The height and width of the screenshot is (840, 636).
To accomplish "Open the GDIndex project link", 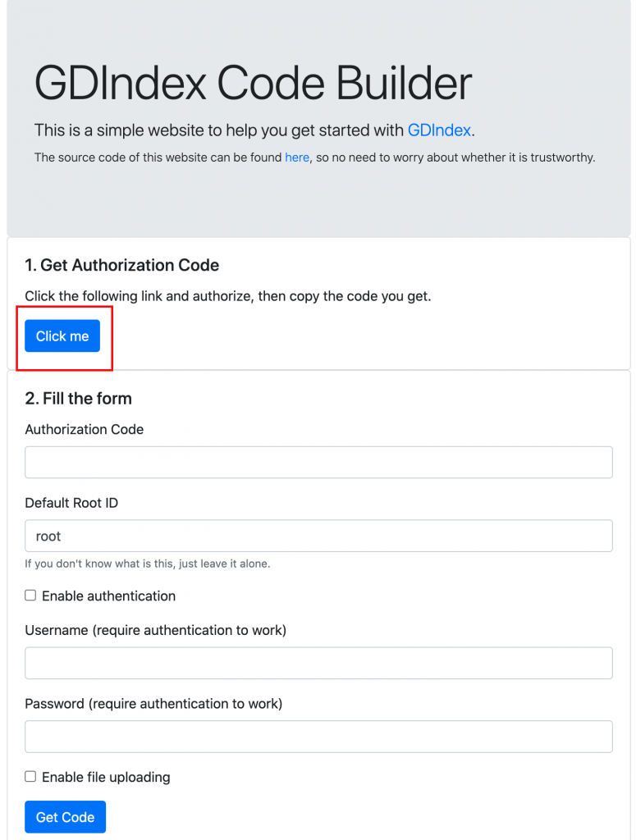I will pos(439,130).
